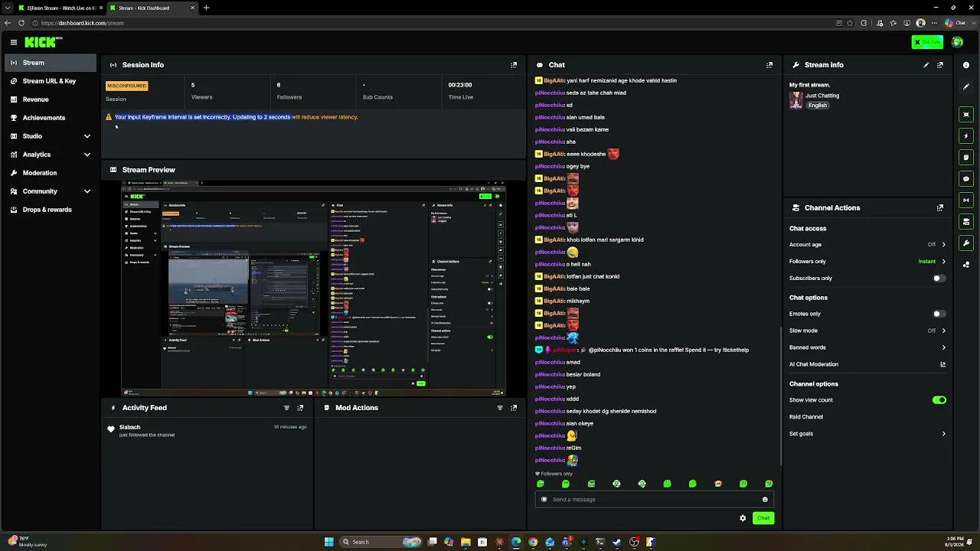
Task: Open the Windows Start menu
Action: click(329, 542)
